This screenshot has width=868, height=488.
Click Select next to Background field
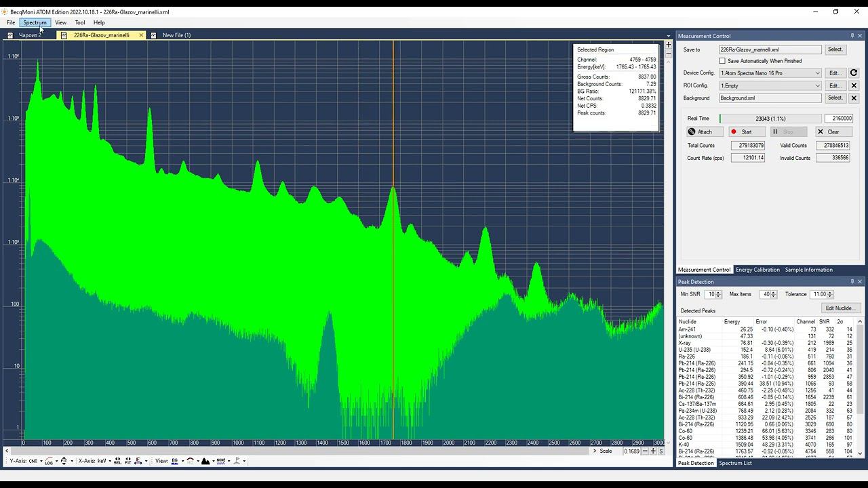point(835,98)
